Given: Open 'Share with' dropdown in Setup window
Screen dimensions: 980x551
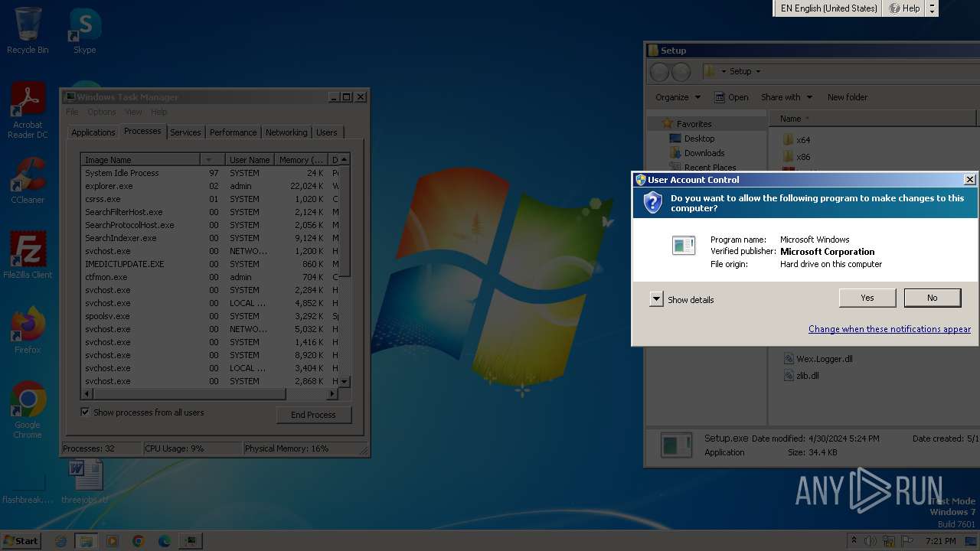Looking at the screenshot, I should point(786,97).
